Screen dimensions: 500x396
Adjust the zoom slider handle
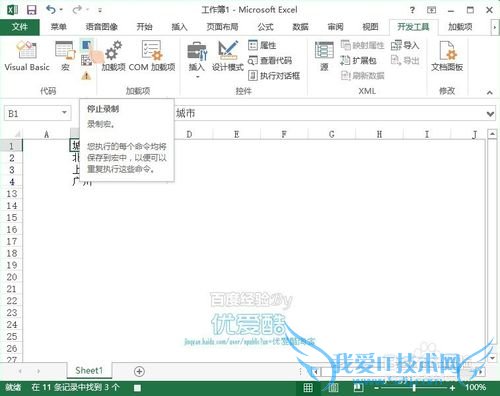click(x=414, y=388)
